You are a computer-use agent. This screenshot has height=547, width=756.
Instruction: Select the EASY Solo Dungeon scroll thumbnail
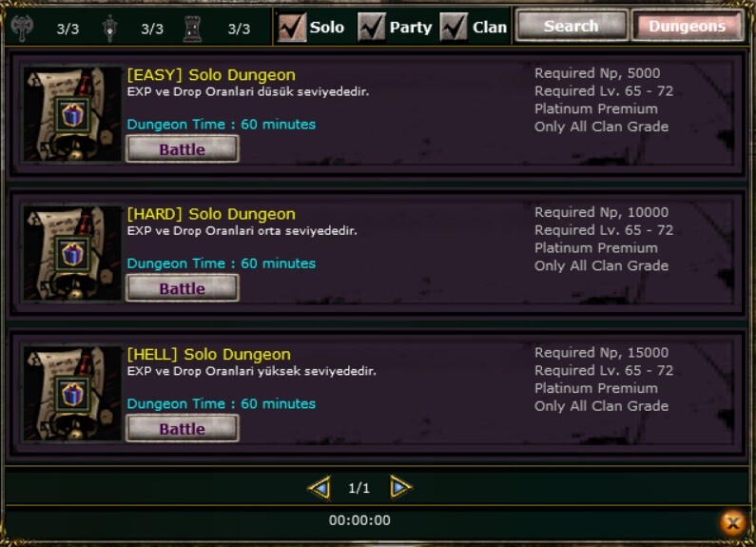click(72, 114)
